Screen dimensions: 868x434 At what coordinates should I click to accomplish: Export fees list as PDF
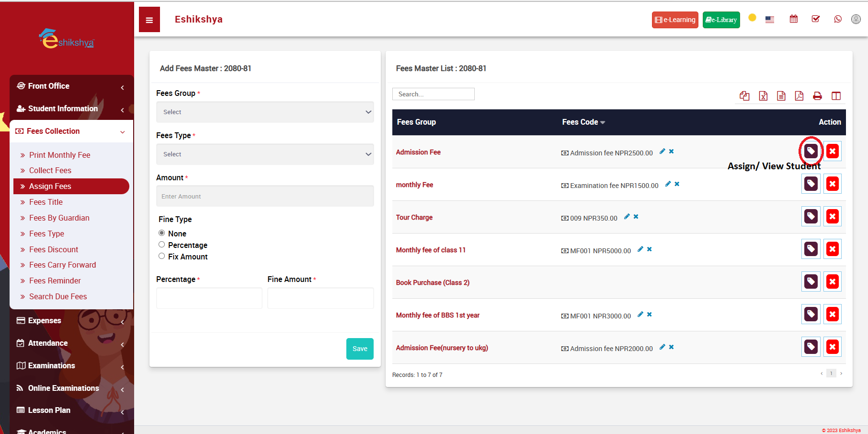tap(799, 96)
